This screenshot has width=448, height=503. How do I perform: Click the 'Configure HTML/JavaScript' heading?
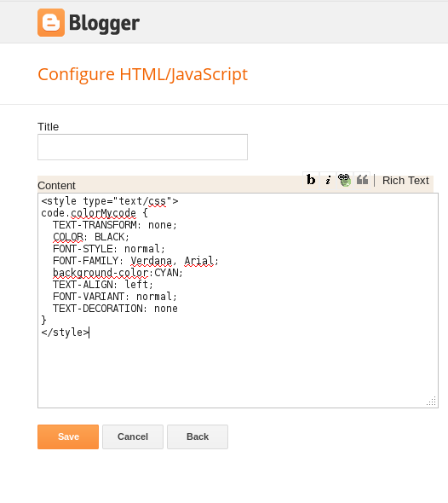pyautogui.click(x=142, y=74)
